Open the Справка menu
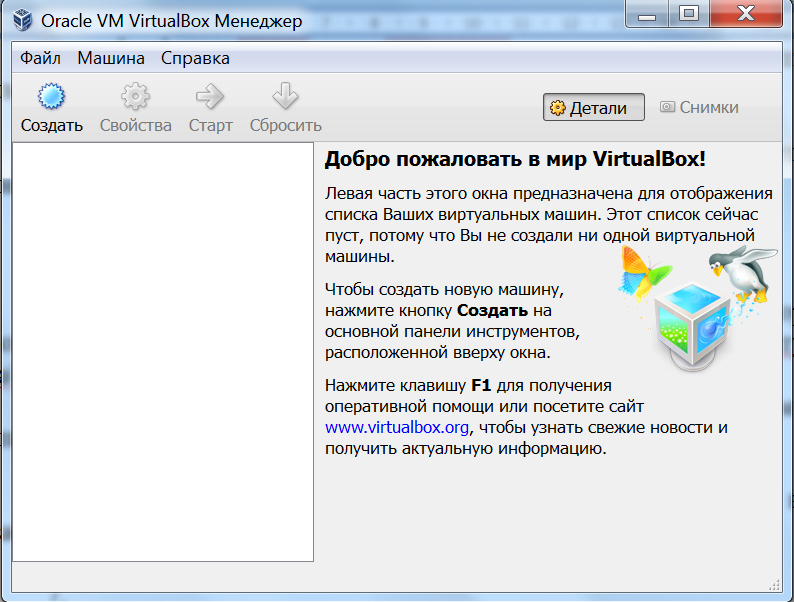 (x=195, y=58)
